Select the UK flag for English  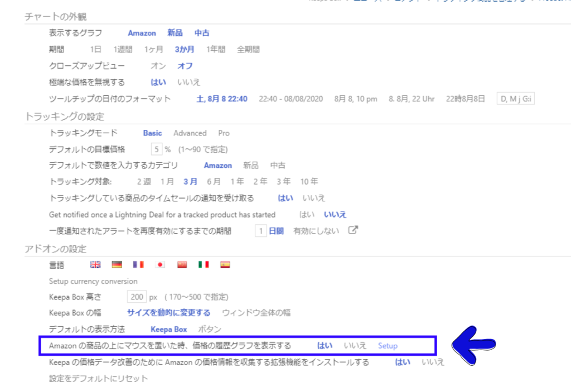click(95, 265)
